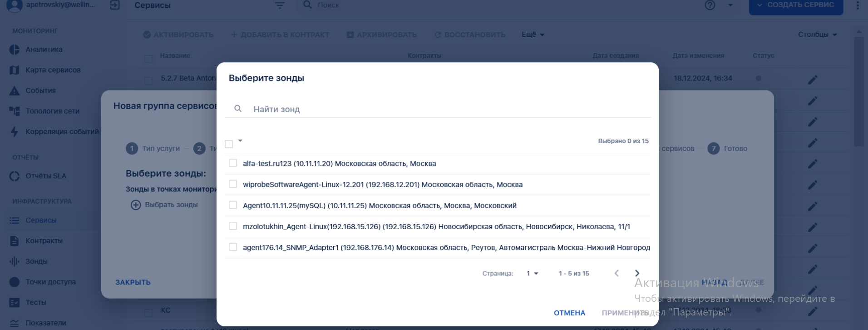Open the select-all options arrow
Screen dimensions: 868x330
point(240,141)
